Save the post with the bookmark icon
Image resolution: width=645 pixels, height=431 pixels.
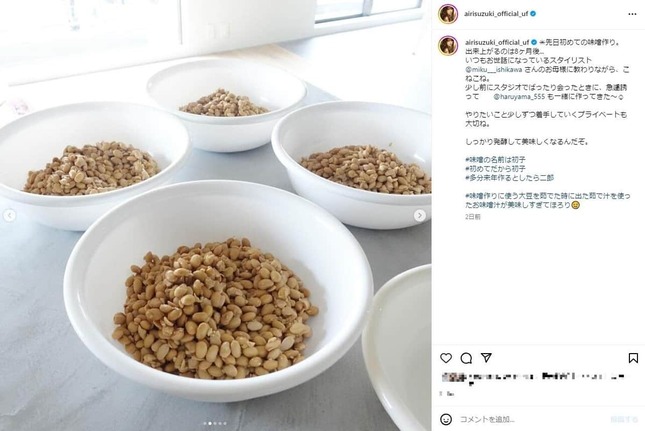tap(633, 358)
